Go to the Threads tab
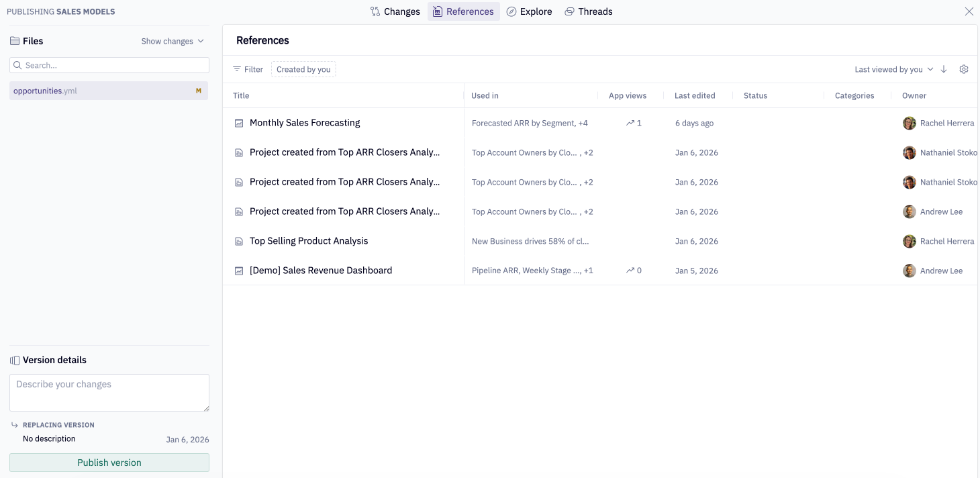Screen dimensions: 980x478 coord(588,11)
